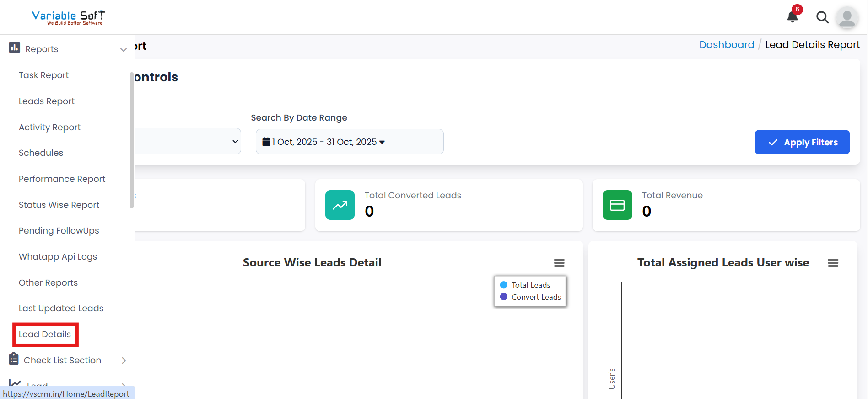
Task: Select Activity Report menu item
Action: coord(49,127)
